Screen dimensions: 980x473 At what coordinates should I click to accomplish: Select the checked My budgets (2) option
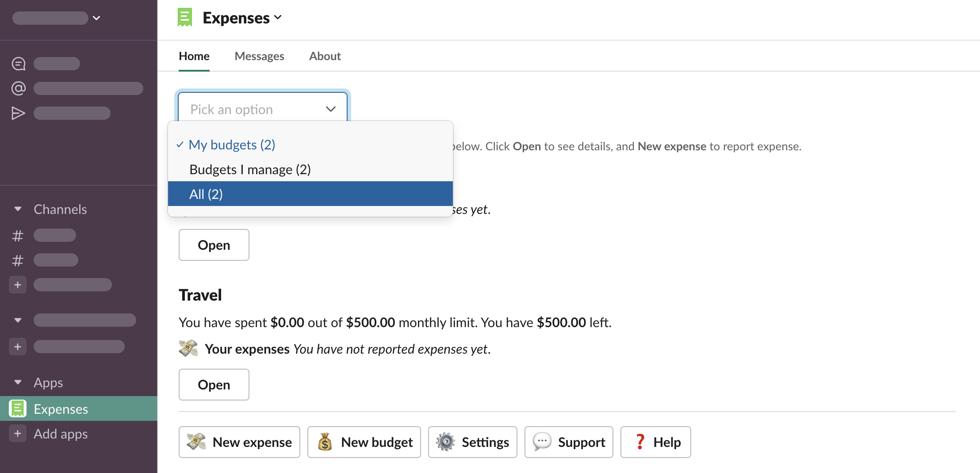click(x=232, y=145)
